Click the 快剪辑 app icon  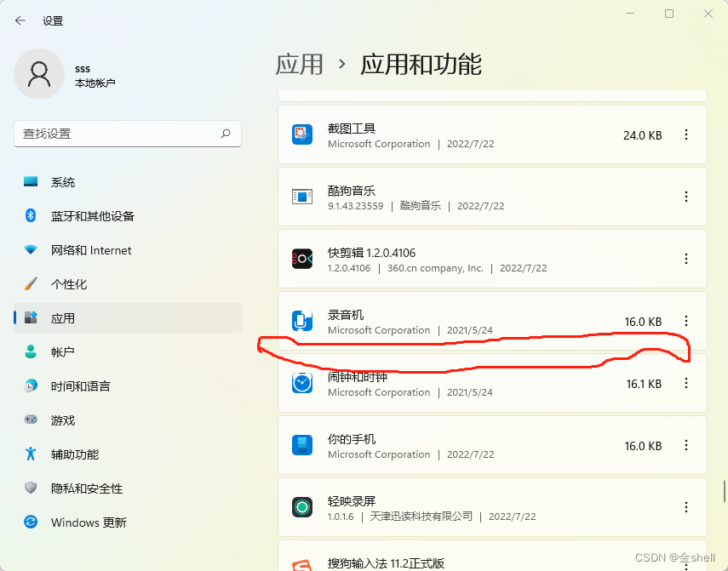click(x=302, y=259)
